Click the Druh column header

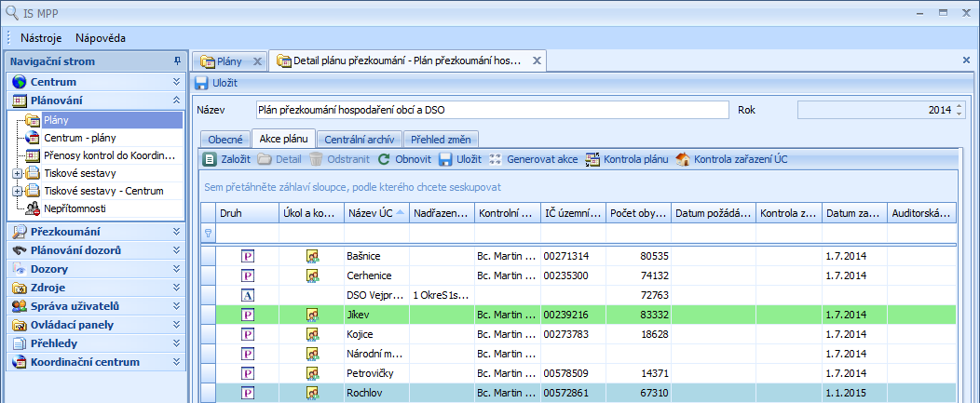coord(247,213)
